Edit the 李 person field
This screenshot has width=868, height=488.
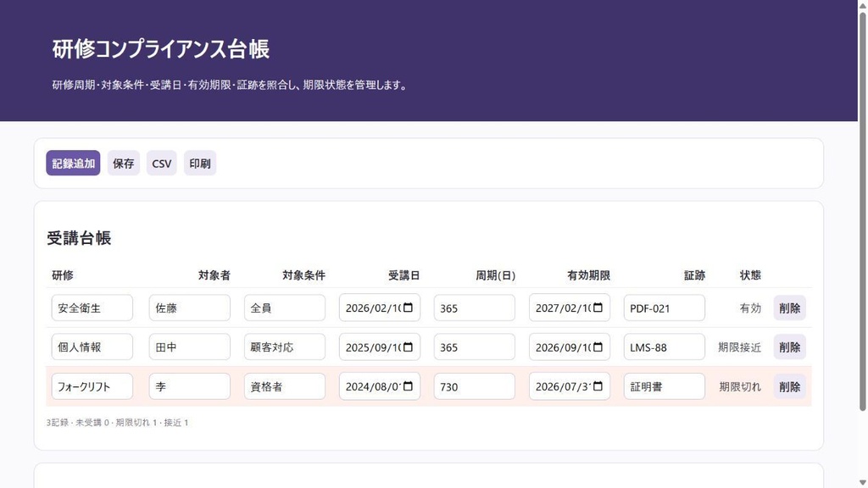(x=189, y=386)
